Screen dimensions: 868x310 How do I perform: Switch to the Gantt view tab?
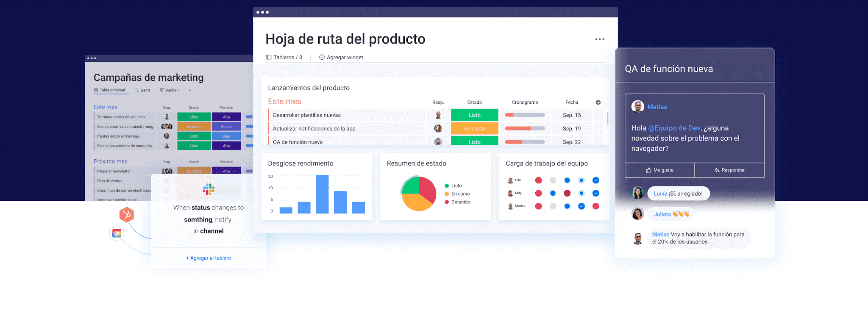(143, 90)
